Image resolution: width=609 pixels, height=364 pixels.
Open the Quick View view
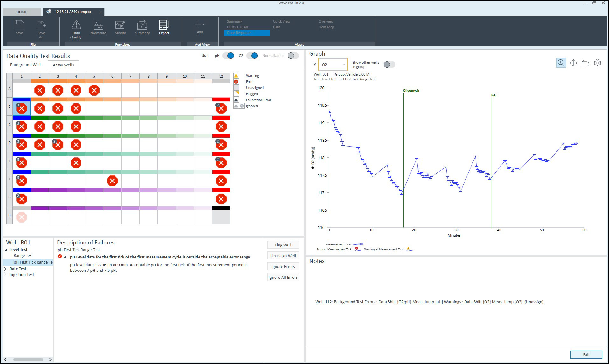(x=282, y=21)
